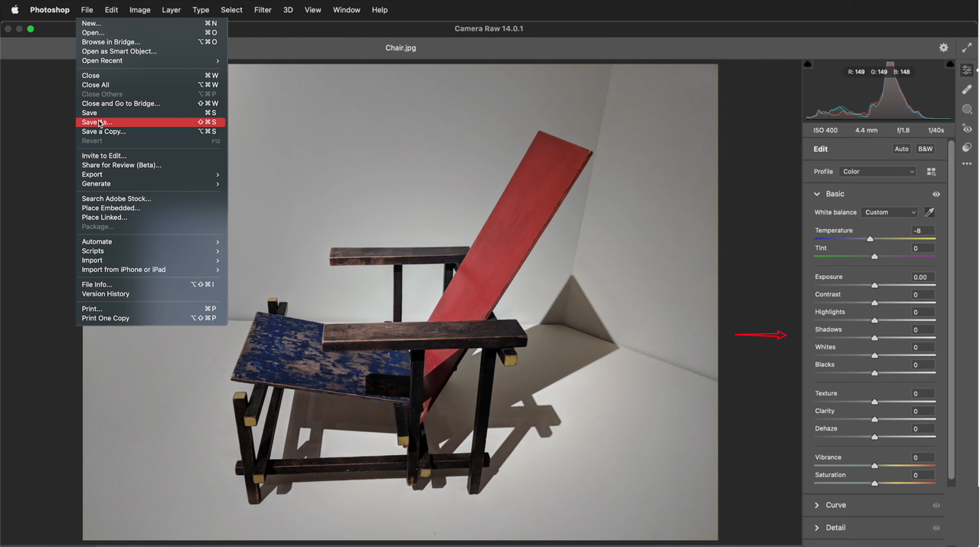Toggle Detail panel visibility eye
Image resolution: width=980 pixels, height=547 pixels.
click(x=936, y=528)
